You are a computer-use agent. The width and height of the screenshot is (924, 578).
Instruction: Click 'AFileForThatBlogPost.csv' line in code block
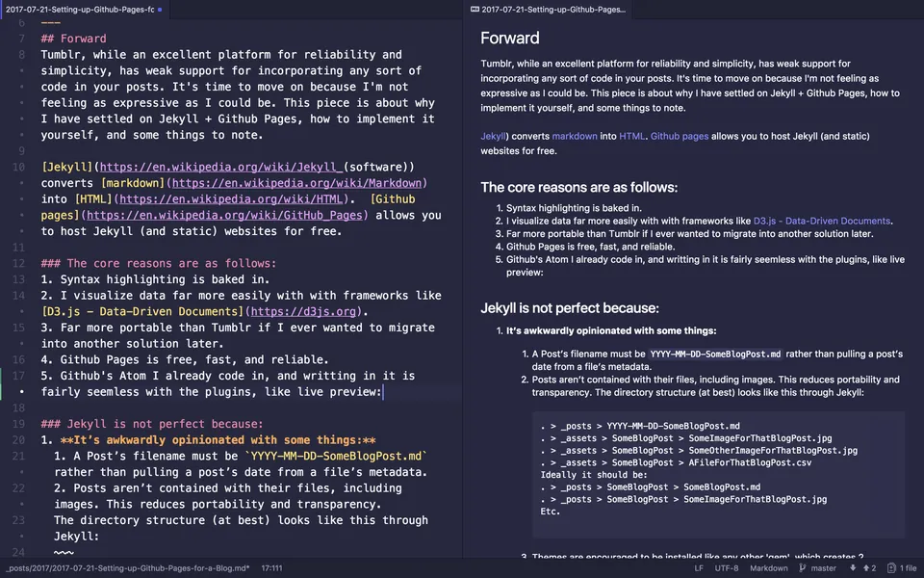tap(676, 463)
